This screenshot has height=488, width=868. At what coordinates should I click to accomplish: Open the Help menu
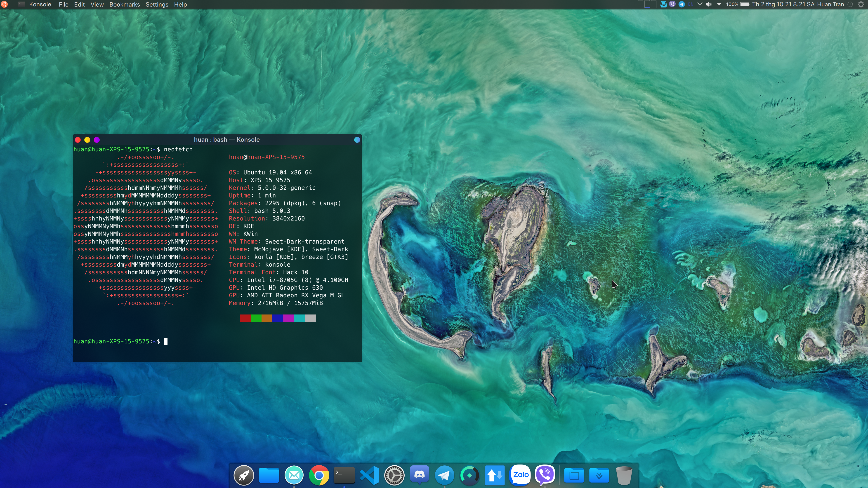click(x=180, y=4)
